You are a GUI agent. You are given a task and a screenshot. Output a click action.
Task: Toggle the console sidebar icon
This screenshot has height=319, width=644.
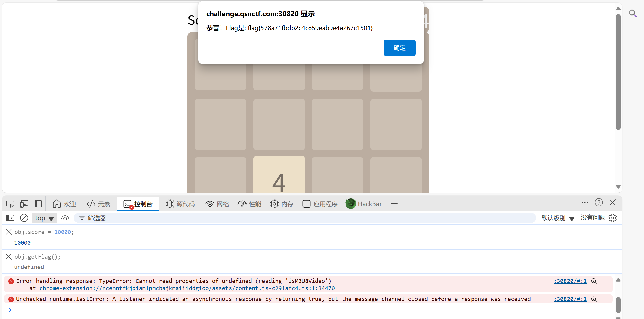[x=10, y=218]
